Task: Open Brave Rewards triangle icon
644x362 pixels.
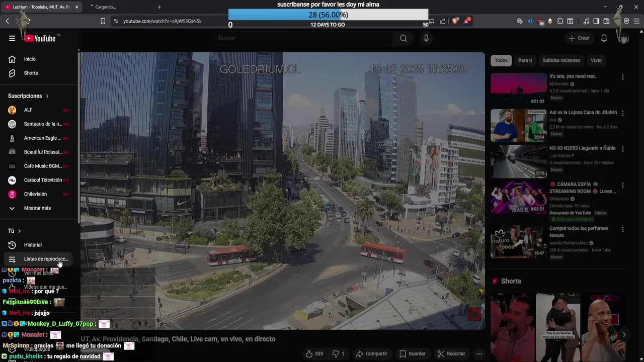Action: click(x=467, y=21)
